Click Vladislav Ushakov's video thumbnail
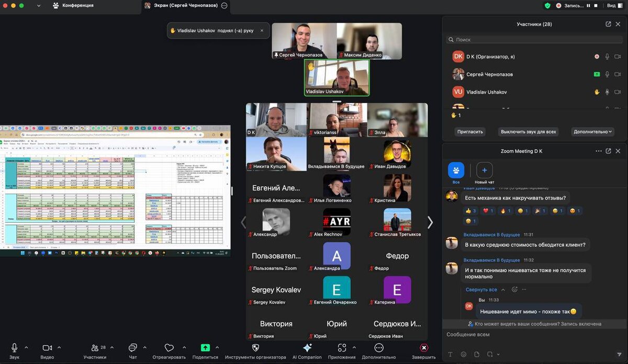The width and height of the screenshot is (628, 364). pyautogui.click(x=337, y=77)
